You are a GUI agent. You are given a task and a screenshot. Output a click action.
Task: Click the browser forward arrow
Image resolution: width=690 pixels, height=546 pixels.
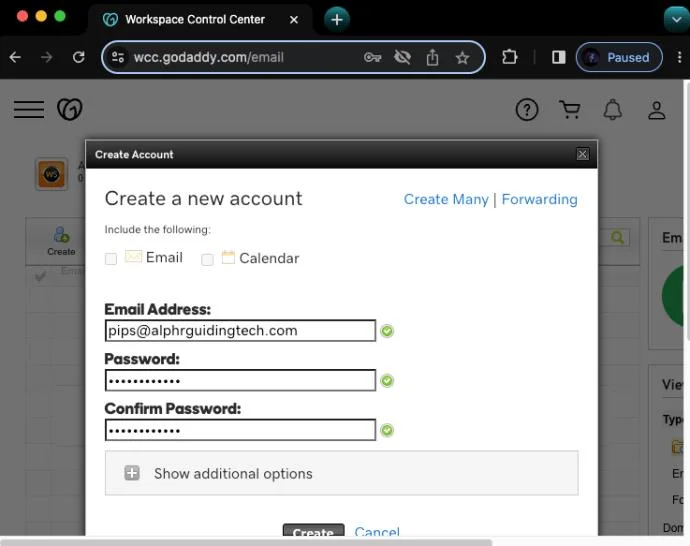click(47, 57)
